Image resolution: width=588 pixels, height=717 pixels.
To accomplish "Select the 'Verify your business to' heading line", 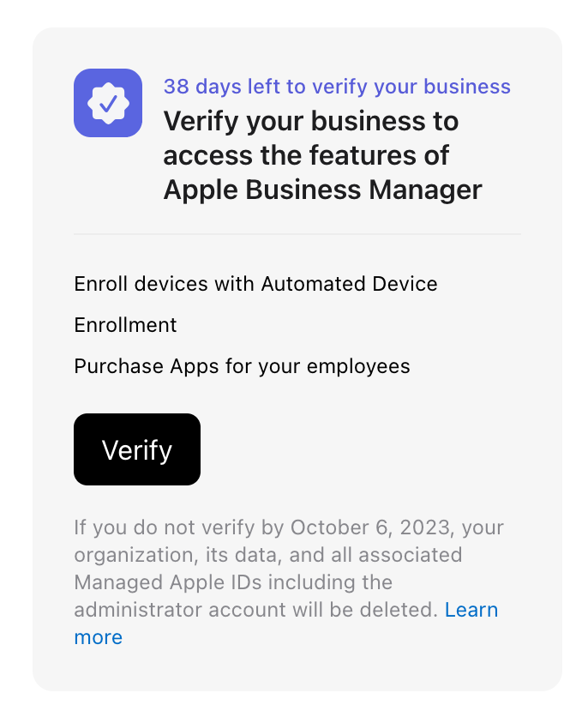I will [x=310, y=121].
